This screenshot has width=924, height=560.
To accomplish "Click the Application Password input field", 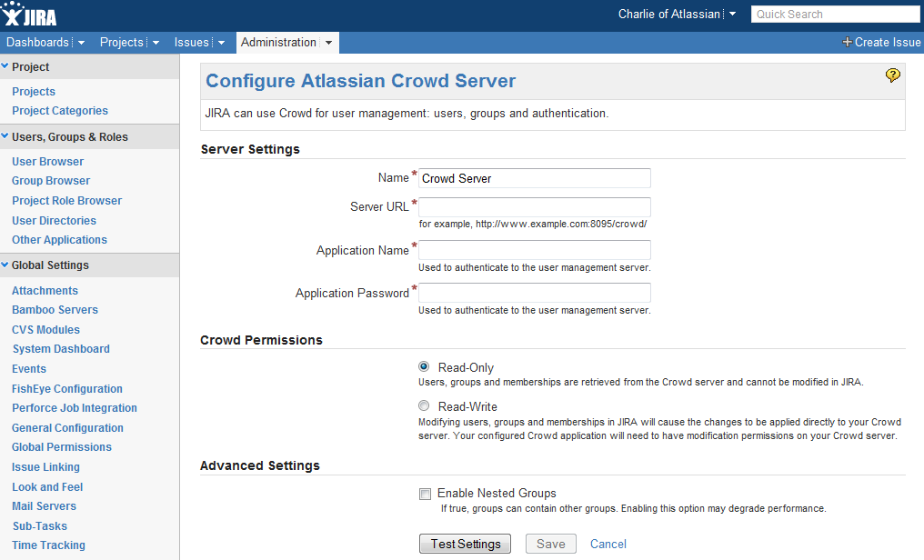I will 535,294.
